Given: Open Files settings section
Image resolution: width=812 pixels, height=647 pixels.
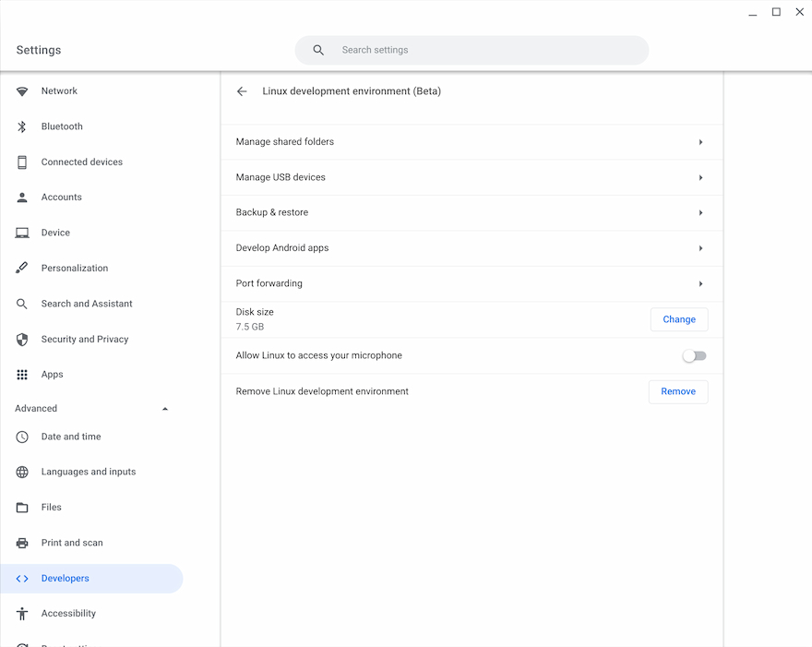Looking at the screenshot, I should [91, 508].
